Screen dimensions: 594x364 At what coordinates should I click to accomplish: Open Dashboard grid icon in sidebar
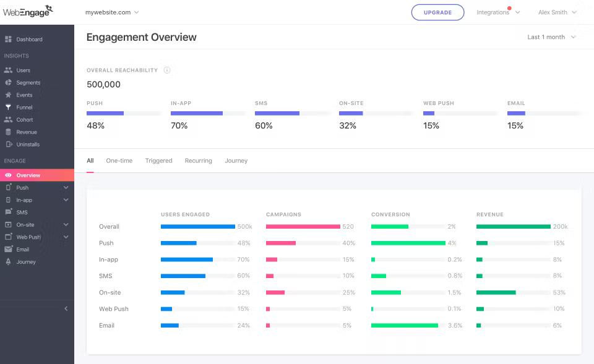point(8,39)
